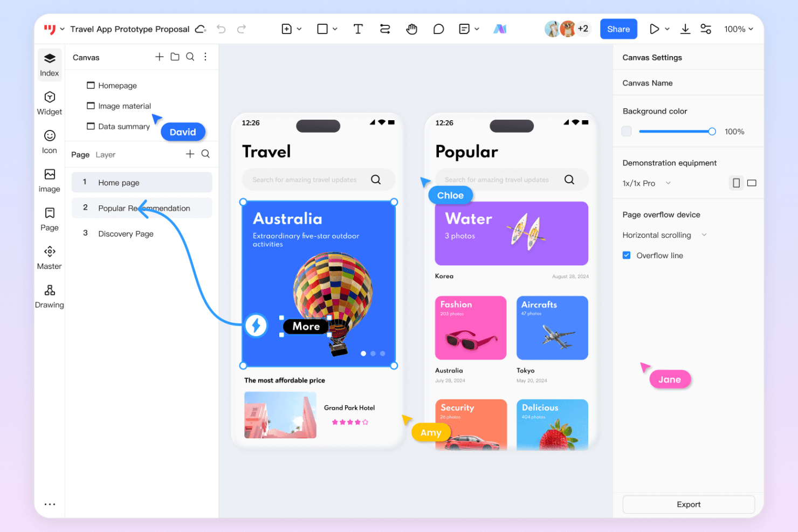798x532 pixels.
Task: Click the Background color swatch
Action: (x=627, y=132)
